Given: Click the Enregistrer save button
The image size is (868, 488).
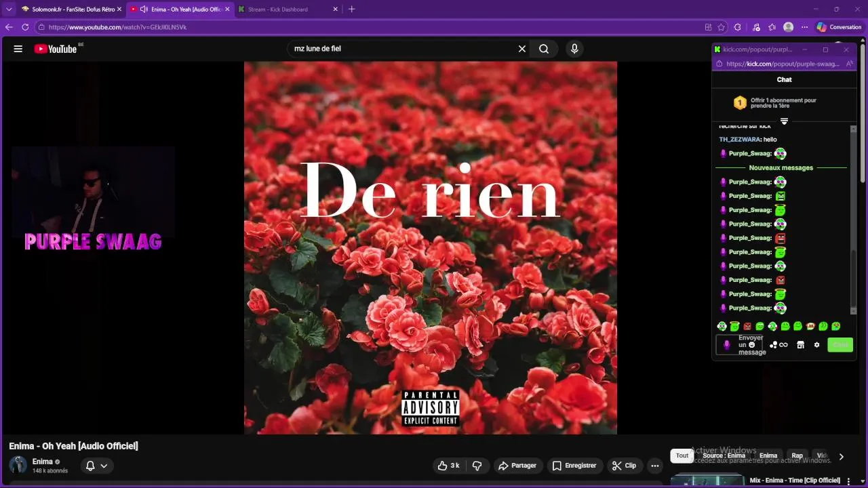Looking at the screenshot, I should [574, 466].
